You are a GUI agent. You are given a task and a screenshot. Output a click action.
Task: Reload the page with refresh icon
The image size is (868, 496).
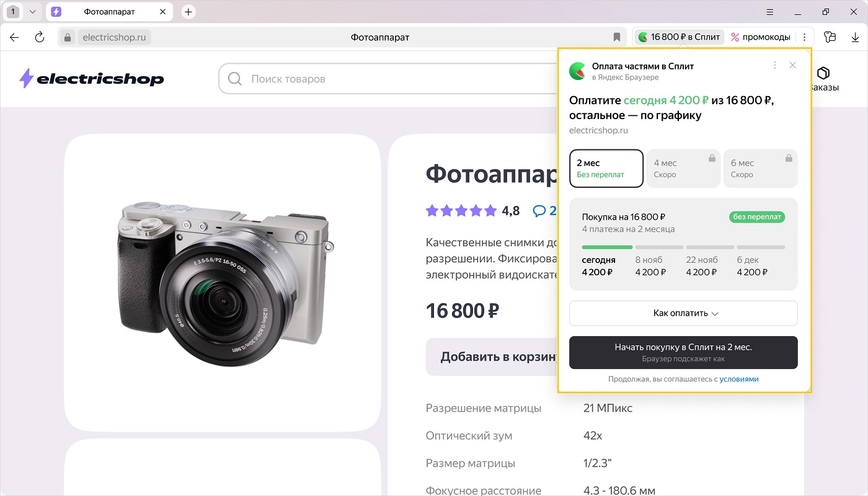click(x=40, y=37)
